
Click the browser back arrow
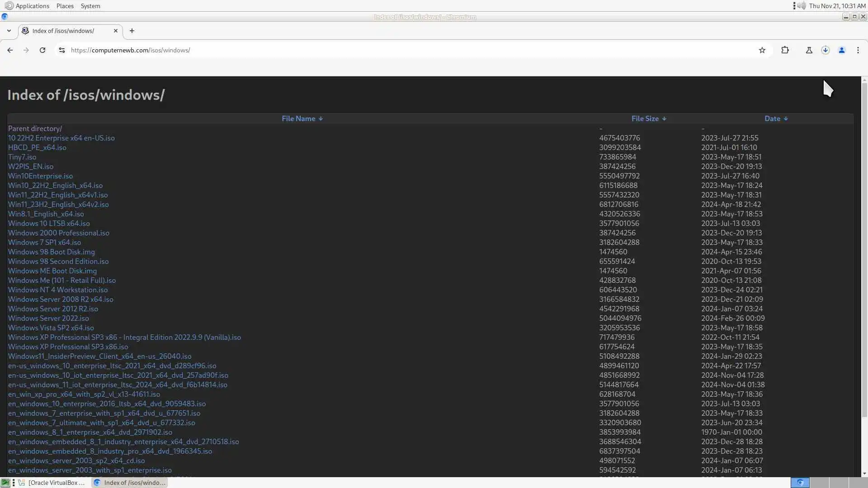[x=10, y=50]
